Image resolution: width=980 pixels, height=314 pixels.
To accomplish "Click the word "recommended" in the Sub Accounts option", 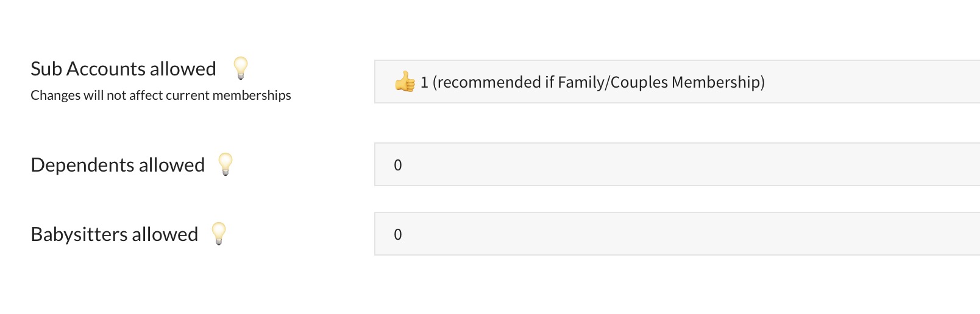I will (486, 82).
